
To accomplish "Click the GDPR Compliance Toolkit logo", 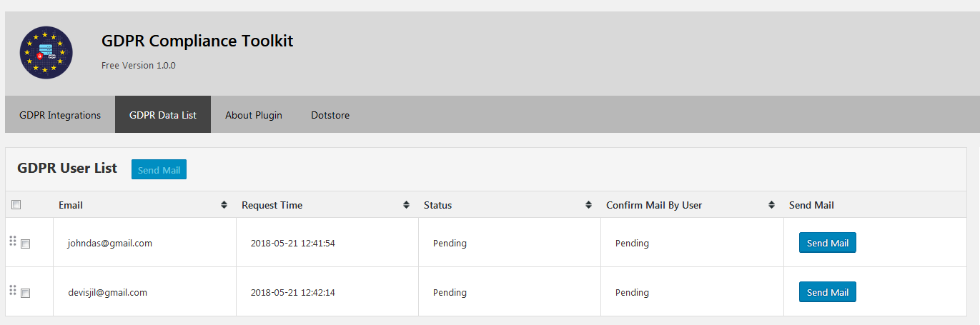I will click(x=46, y=52).
